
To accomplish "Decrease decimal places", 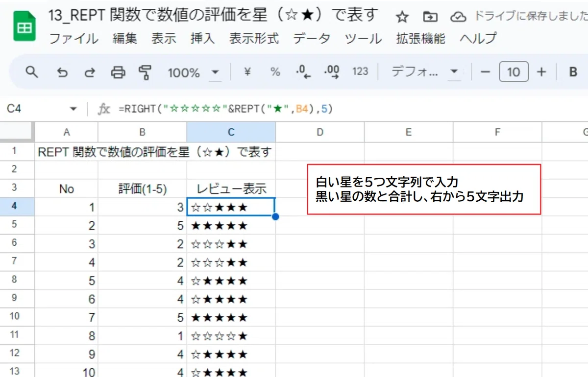I will tap(303, 72).
